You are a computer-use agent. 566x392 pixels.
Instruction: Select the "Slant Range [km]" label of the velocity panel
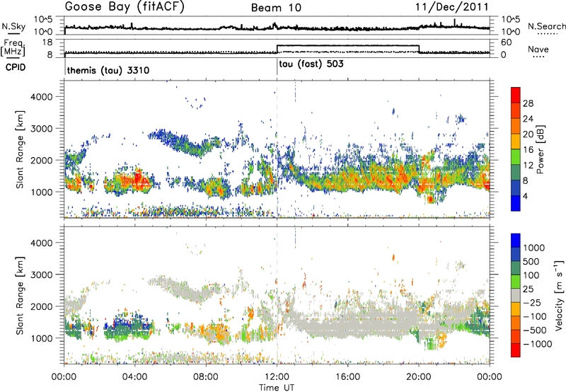click(x=20, y=295)
